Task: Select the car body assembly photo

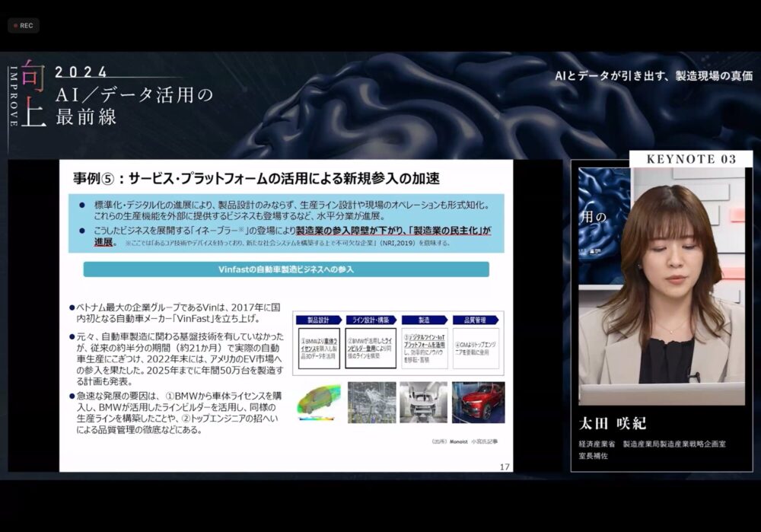Action: [x=424, y=402]
